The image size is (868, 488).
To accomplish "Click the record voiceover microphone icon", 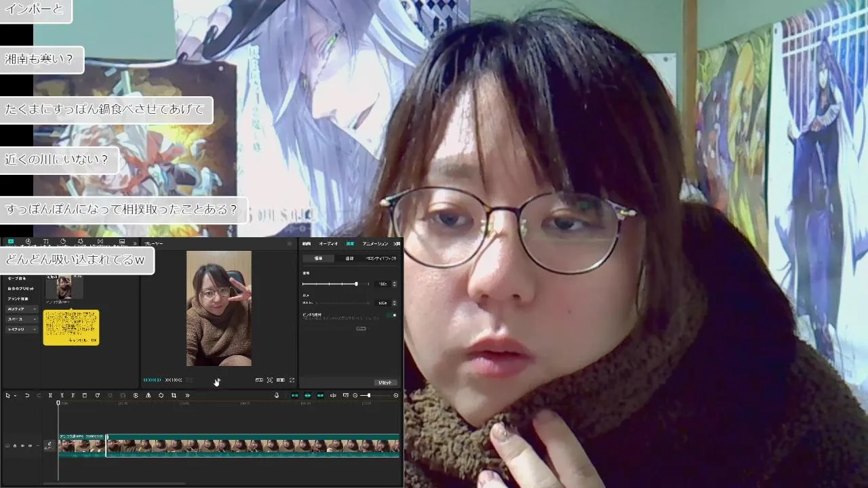I will (x=277, y=395).
